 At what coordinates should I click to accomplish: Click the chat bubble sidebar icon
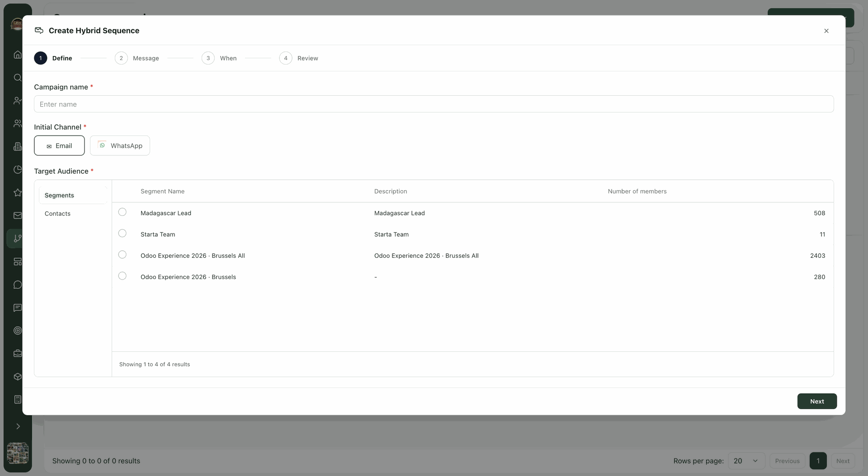pyautogui.click(x=18, y=285)
